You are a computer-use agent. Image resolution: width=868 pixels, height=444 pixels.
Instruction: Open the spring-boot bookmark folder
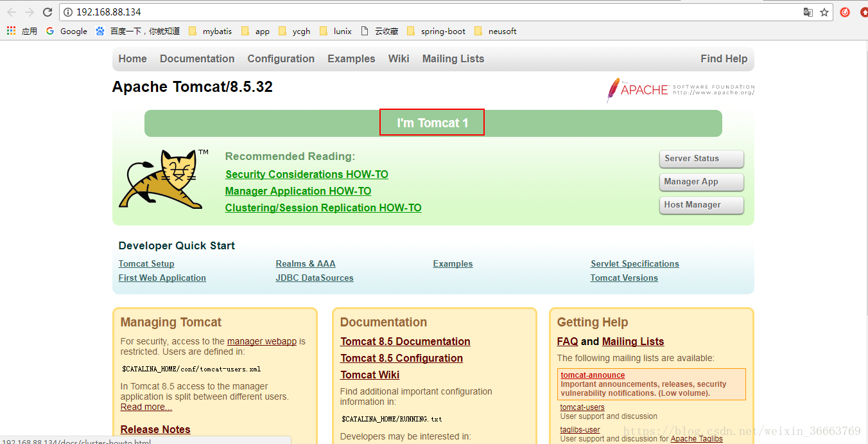[x=437, y=31]
